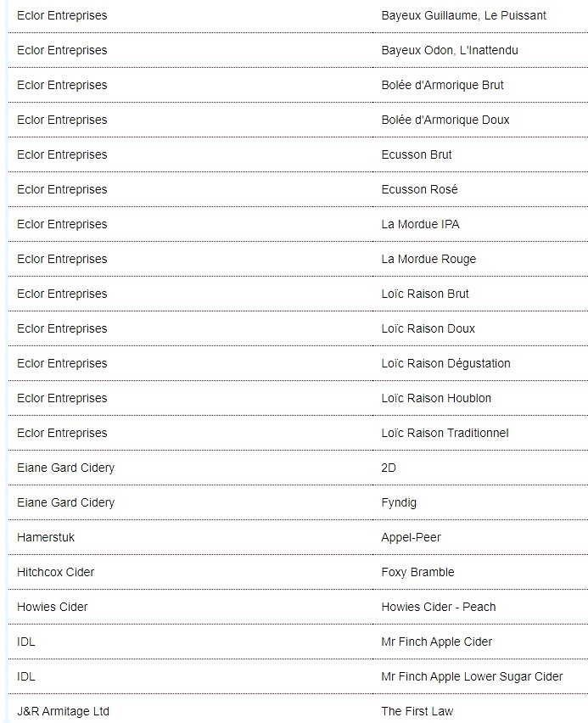This screenshot has height=723, width=588.
Task: Select the Loïc Raison Doux entry
Action: [x=428, y=328]
